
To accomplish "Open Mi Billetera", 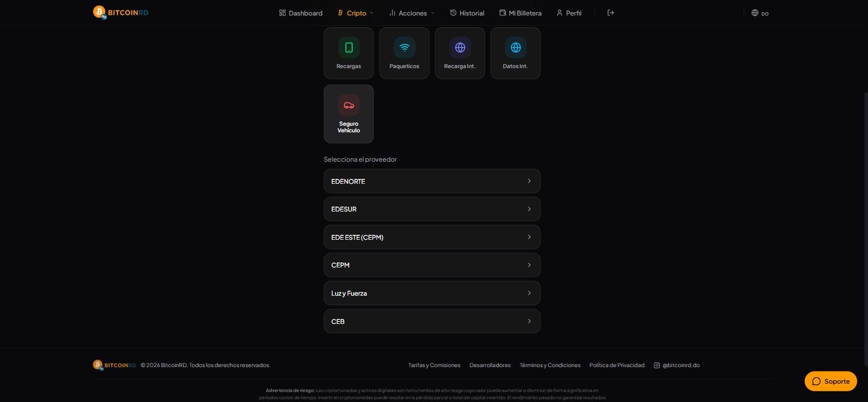I will [x=520, y=13].
